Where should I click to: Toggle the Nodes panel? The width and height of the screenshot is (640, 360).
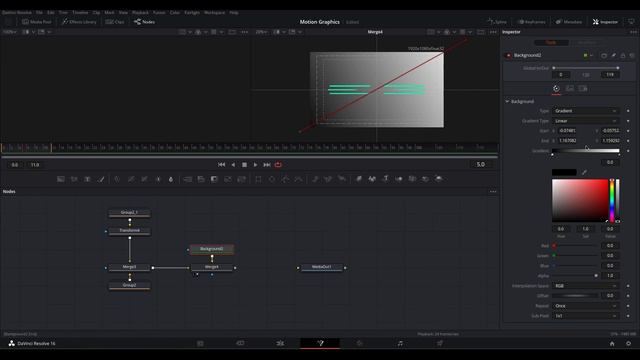tap(144, 22)
